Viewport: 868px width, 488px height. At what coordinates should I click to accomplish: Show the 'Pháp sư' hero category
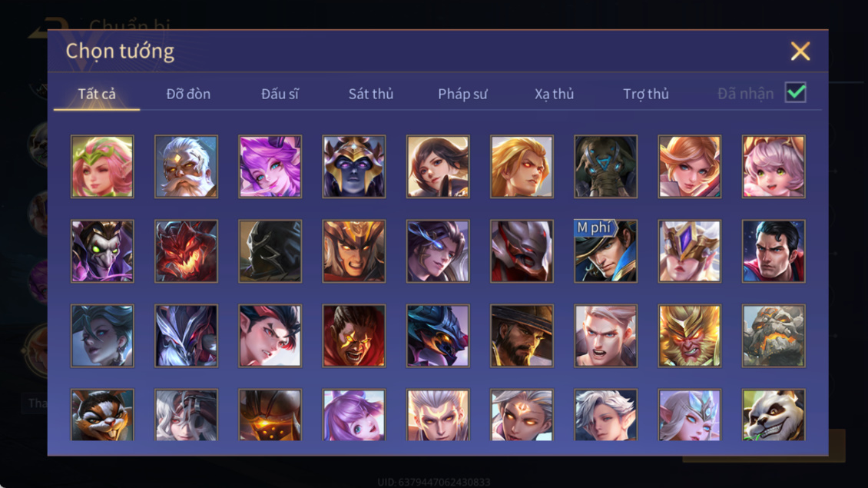(x=462, y=94)
